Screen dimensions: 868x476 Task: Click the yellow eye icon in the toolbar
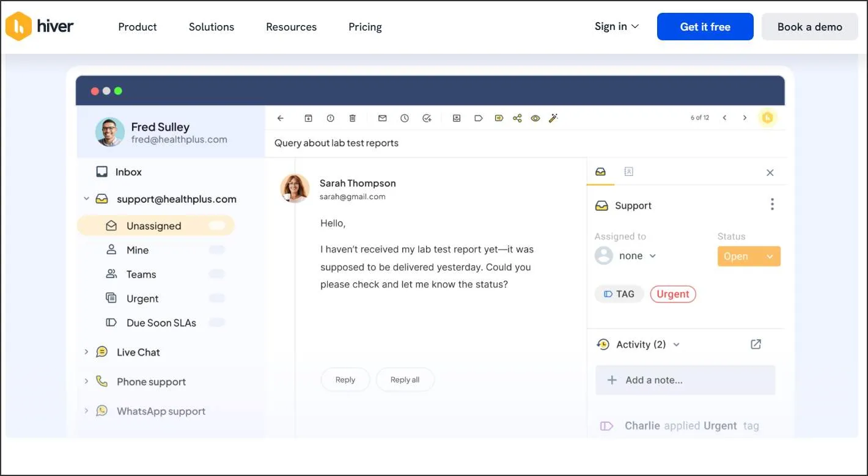click(535, 118)
